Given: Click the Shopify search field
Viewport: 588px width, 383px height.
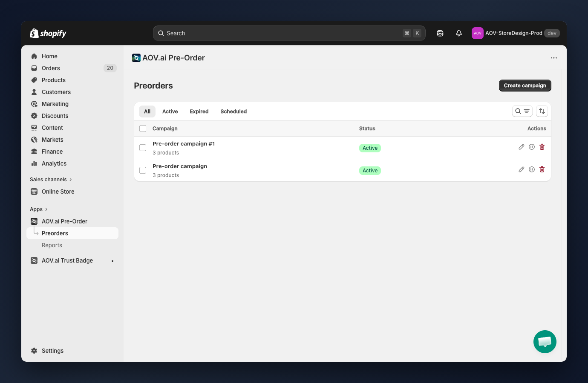Looking at the screenshot, I should tap(289, 33).
